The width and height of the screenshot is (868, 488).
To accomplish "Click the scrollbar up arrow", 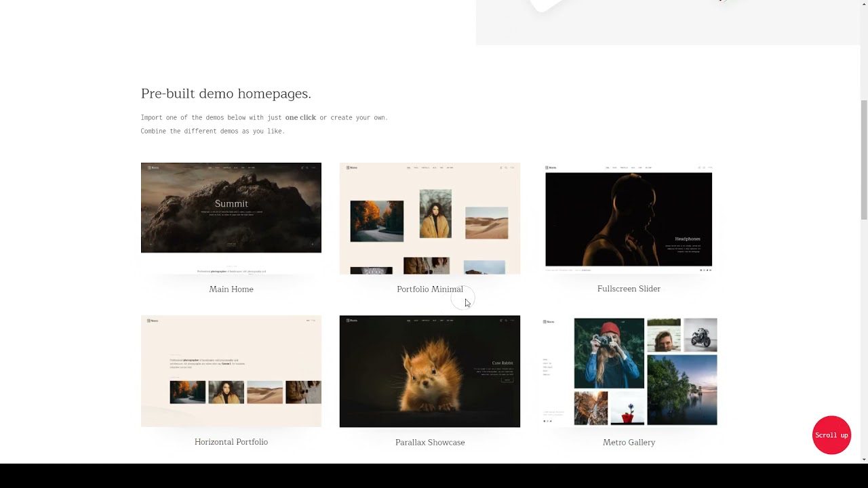I will pos(864,4).
